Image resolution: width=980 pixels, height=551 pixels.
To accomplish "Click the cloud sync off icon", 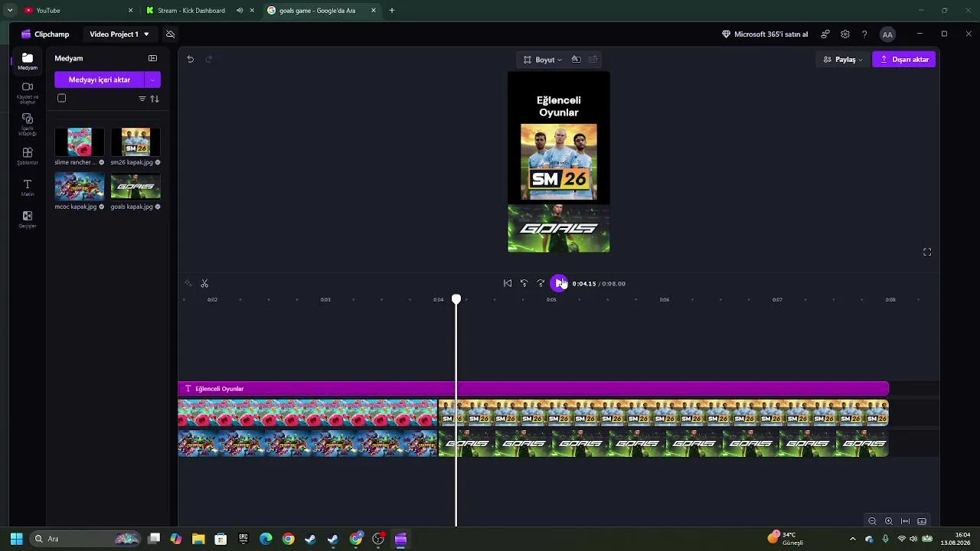I will click(x=170, y=34).
